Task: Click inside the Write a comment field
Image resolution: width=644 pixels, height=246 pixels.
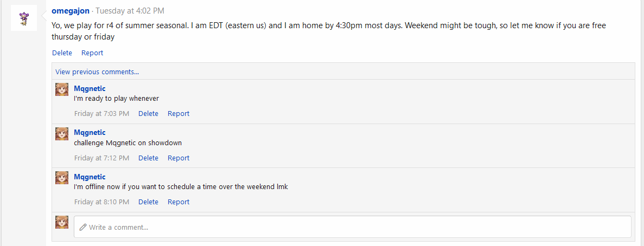Action: (353, 227)
